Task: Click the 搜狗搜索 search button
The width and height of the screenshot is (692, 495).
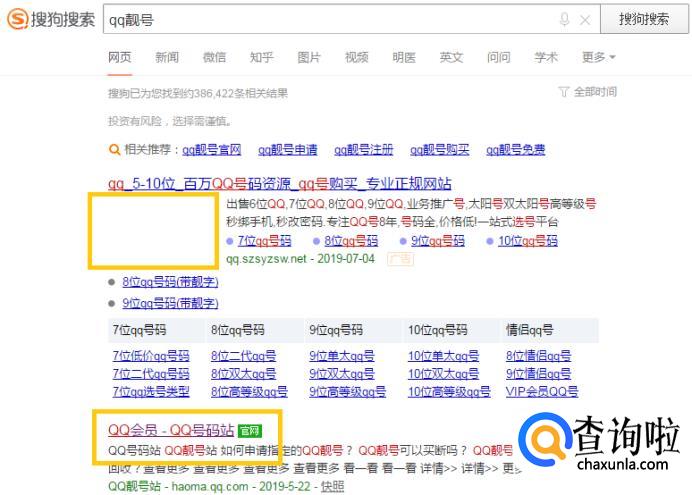Action: coord(644,19)
